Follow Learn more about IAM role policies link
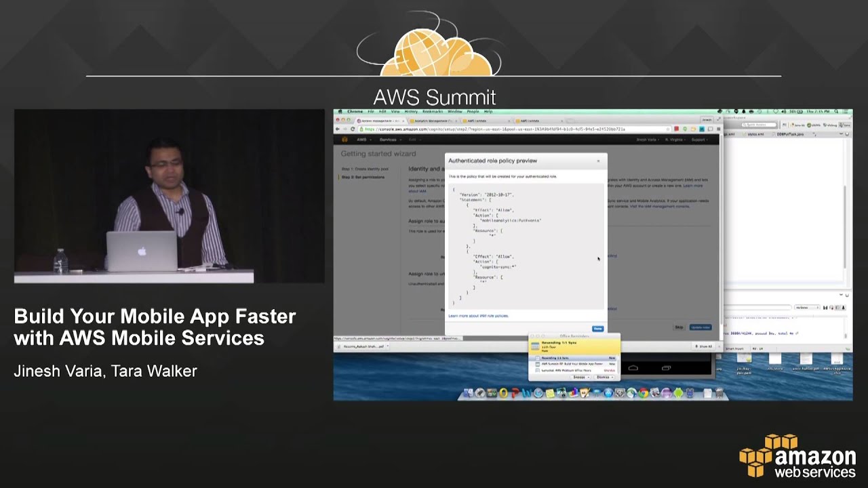This screenshot has height=488, width=868. coord(478,316)
